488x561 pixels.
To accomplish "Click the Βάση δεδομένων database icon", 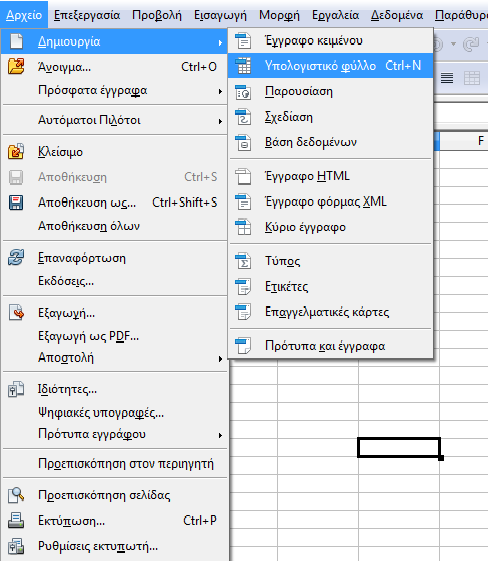I will click(x=243, y=142).
